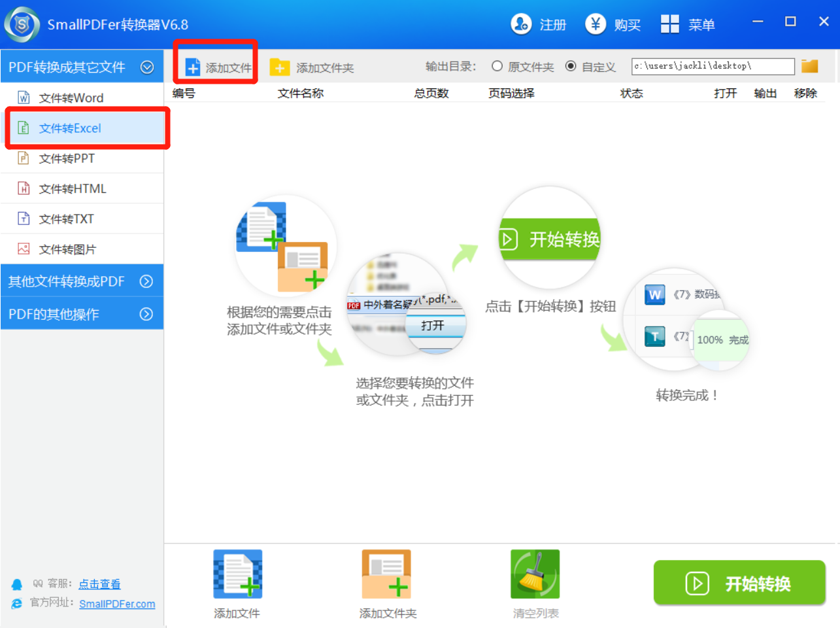Click the 文件转PPT slide icon
The width and height of the screenshot is (840, 628).
tap(24, 158)
